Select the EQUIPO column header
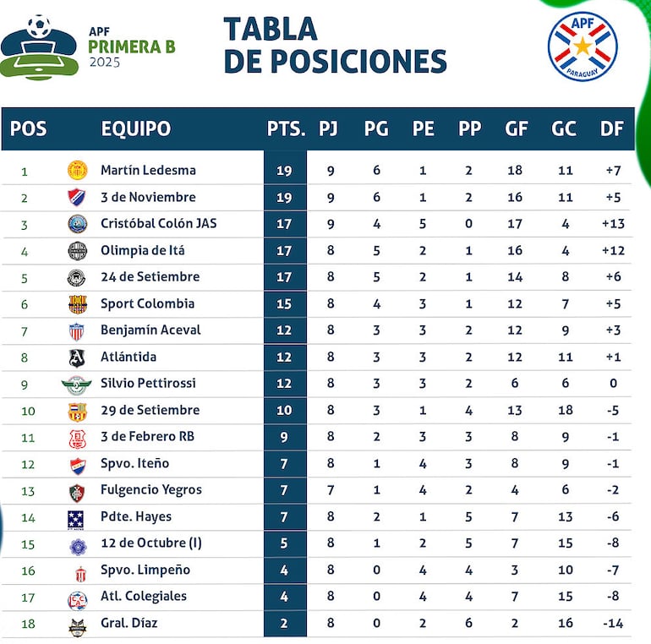The width and height of the screenshot is (651, 644). (x=135, y=129)
